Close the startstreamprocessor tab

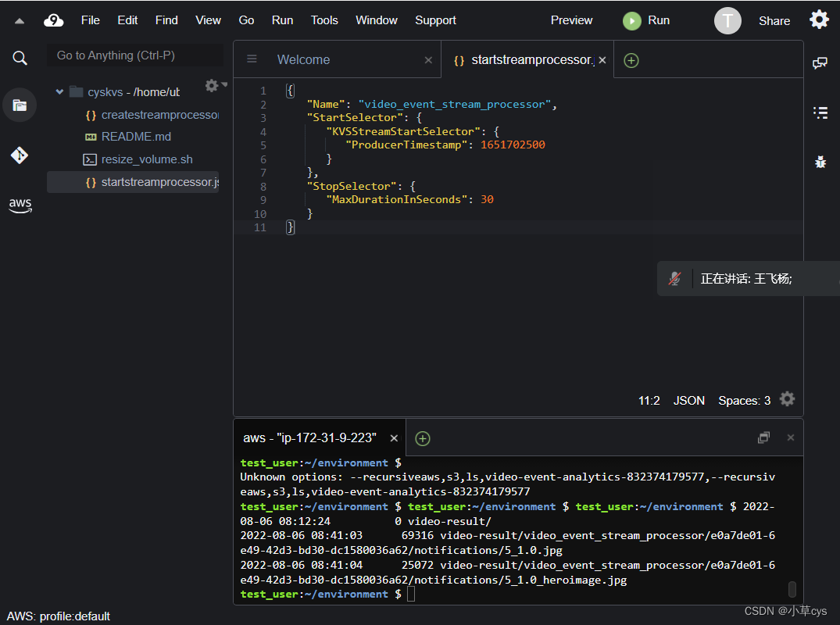pyautogui.click(x=602, y=60)
